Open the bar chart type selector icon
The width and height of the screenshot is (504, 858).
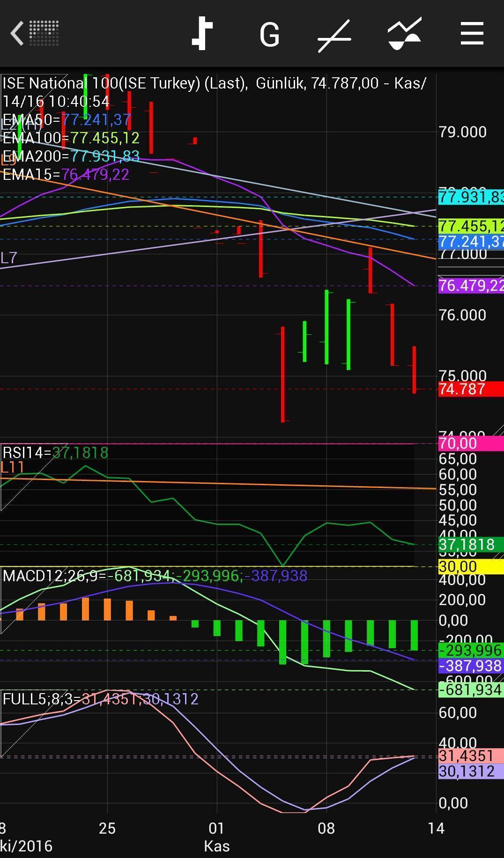202,34
